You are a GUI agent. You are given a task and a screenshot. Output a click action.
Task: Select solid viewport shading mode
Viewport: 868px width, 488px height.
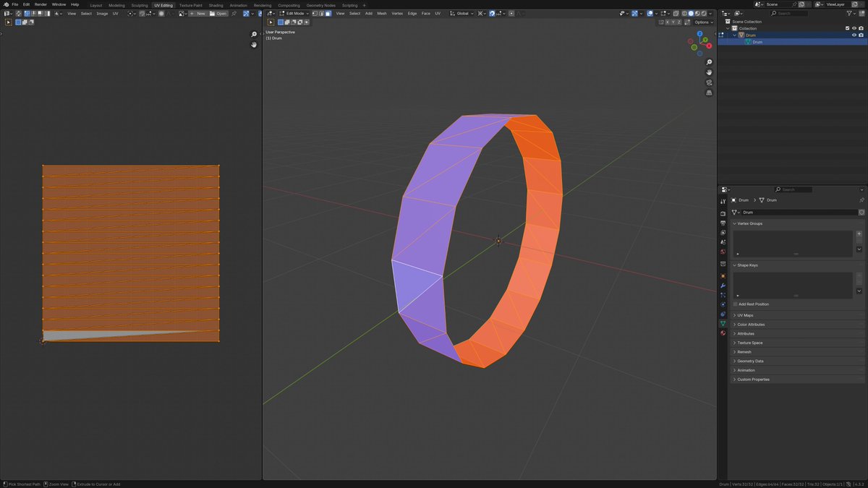[691, 13]
